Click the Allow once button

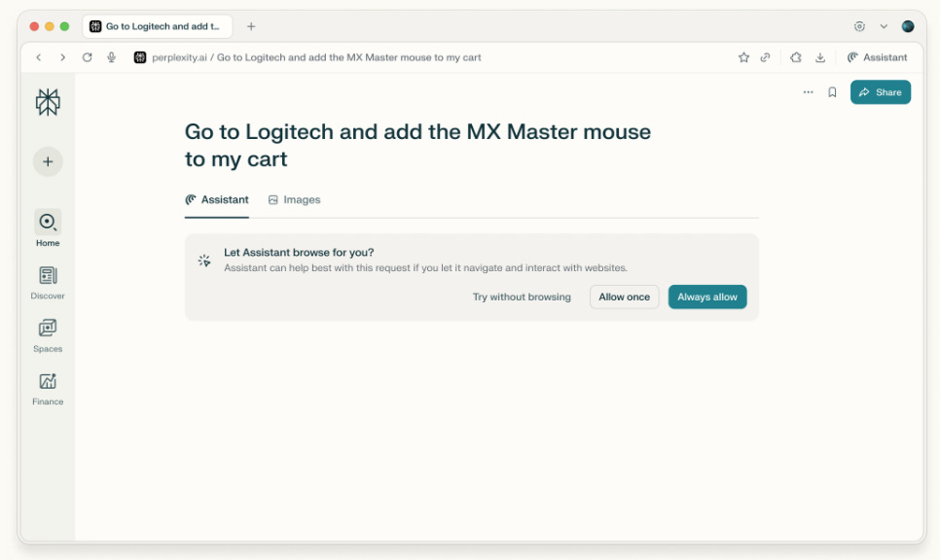tap(624, 297)
